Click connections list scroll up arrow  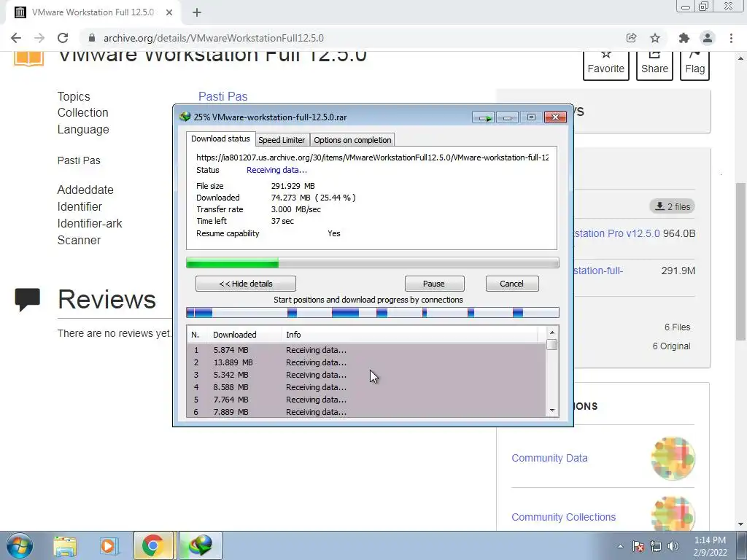[x=552, y=332]
